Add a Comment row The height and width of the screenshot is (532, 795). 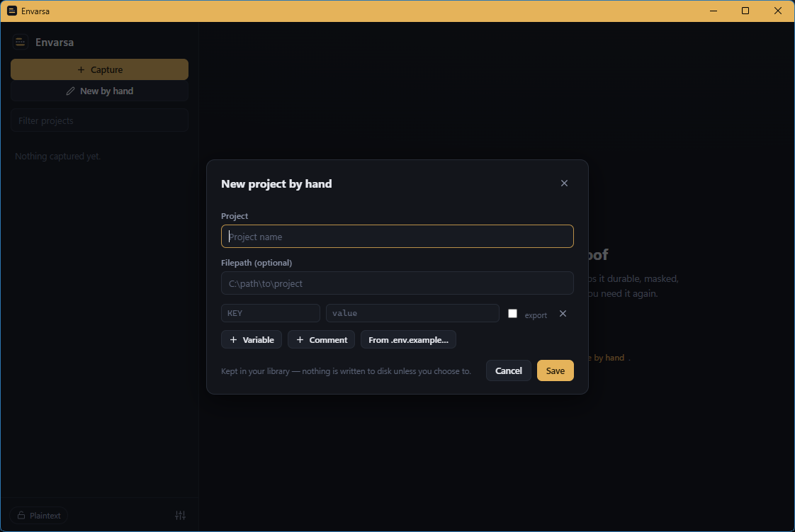coord(322,339)
